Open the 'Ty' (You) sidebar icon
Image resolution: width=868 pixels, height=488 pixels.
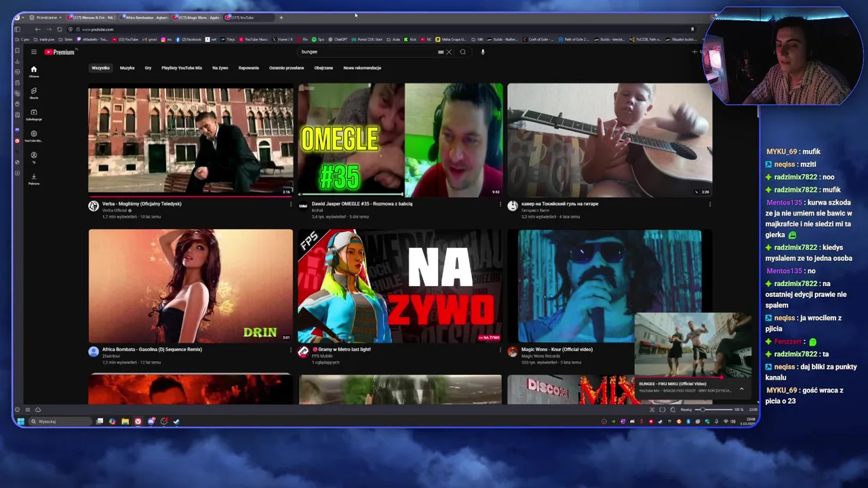(x=33, y=157)
